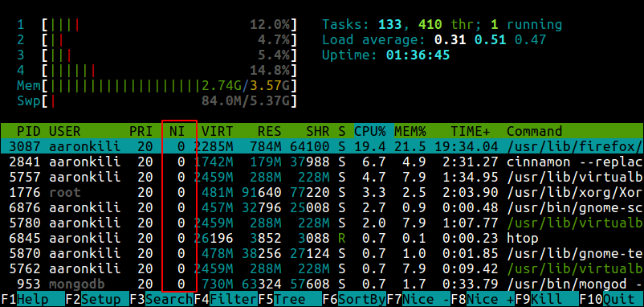The image size is (644, 307).
Task: Open the F2 Setup menu
Action: [x=97, y=300]
